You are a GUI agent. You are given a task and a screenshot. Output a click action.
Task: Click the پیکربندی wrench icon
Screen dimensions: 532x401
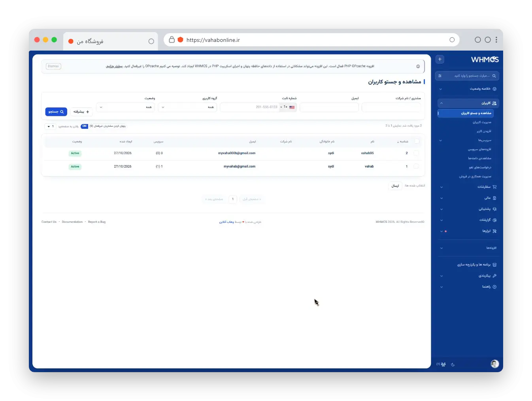click(x=494, y=276)
